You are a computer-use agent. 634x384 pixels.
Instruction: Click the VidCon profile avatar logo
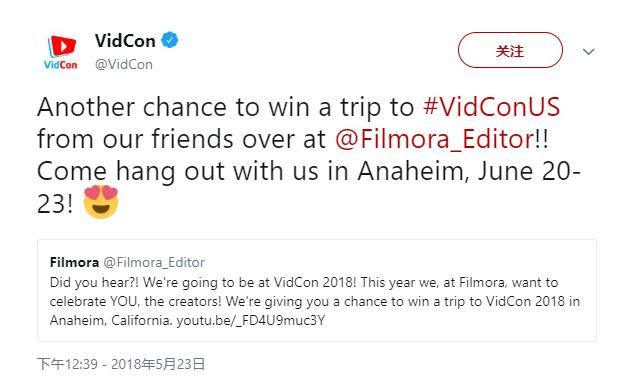click(61, 52)
